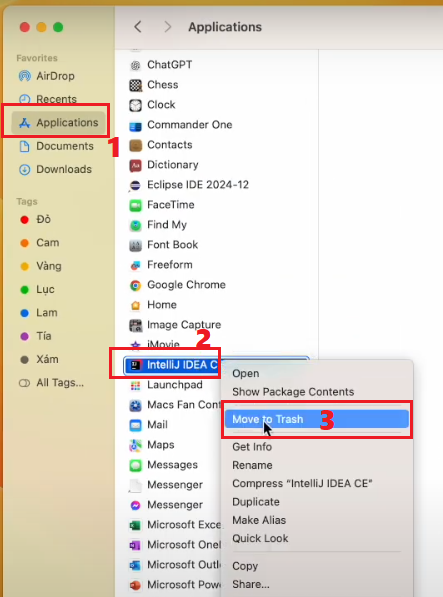Select the iMovie star icon
This screenshot has width=443, height=597.
(135, 345)
